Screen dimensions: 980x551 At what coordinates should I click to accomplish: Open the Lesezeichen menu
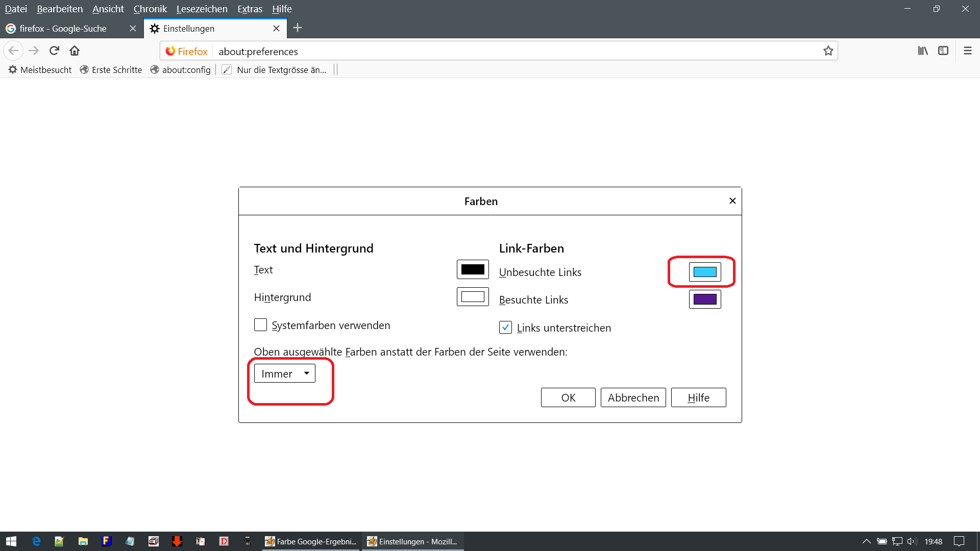(x=202, y=9)
